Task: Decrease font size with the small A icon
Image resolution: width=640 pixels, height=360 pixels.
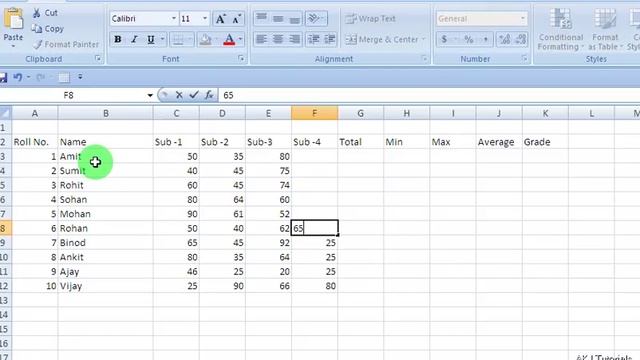Action: coord(237,19)
